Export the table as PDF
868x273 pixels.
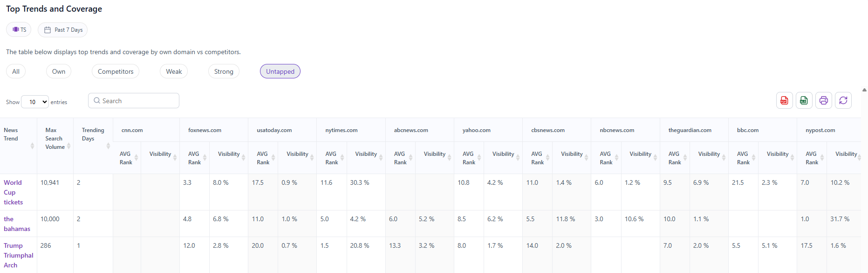pyautogui.click(x=784, y=100)
